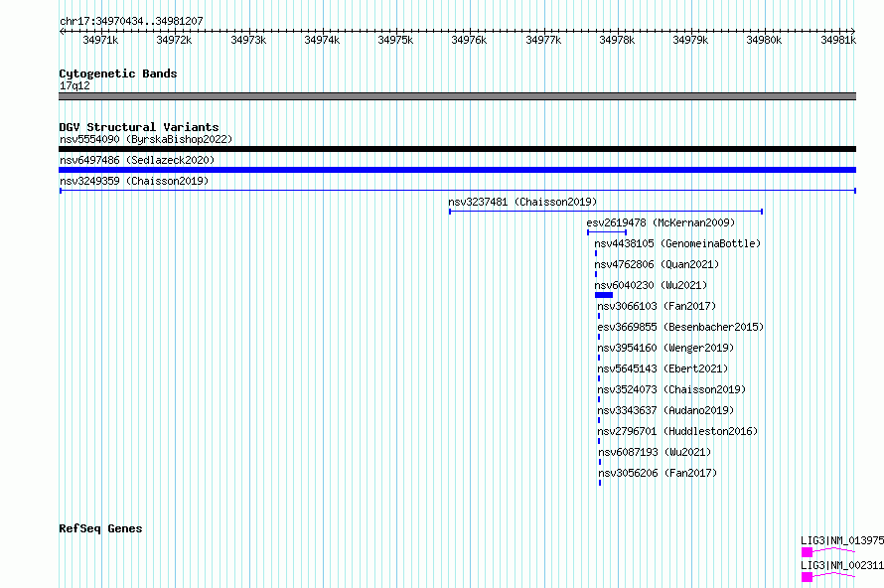Click the ruler's right arrowhead
The height and width of the screenshot is (588, 884).
pyautogui.click(x=853, y=31)
